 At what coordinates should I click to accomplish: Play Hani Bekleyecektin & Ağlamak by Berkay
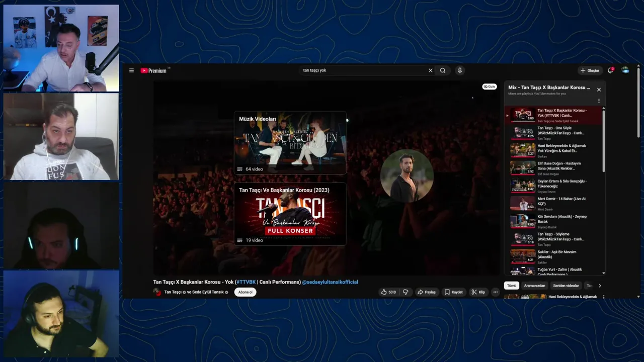(x=554, y=151)
